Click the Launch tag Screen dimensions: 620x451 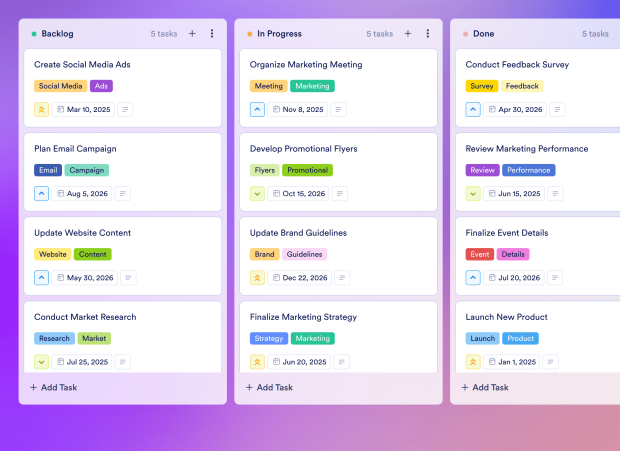482,338
